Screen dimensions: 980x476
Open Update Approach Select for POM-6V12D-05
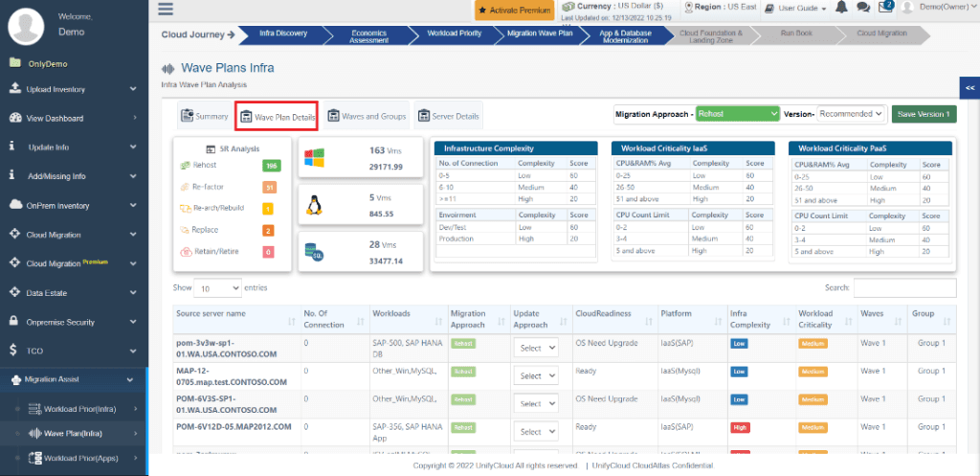pyautogui.click(x=536, y=432)
